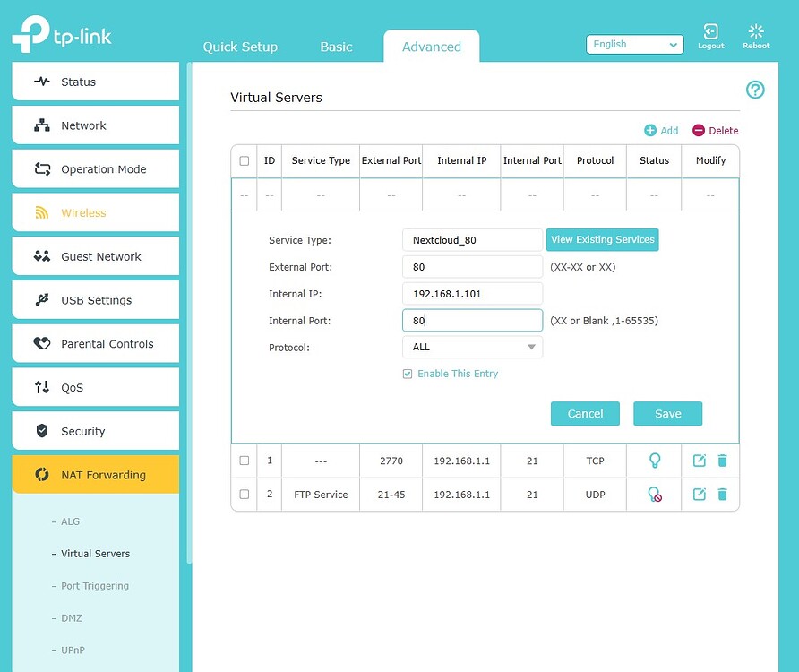Open the USB Settings sidebar section
This screenshot has height=672, width=799.
click(96, 300)
